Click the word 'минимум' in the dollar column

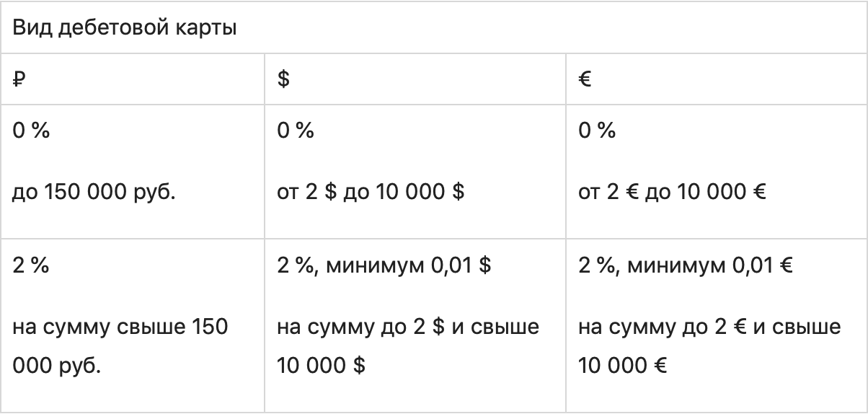375,265
